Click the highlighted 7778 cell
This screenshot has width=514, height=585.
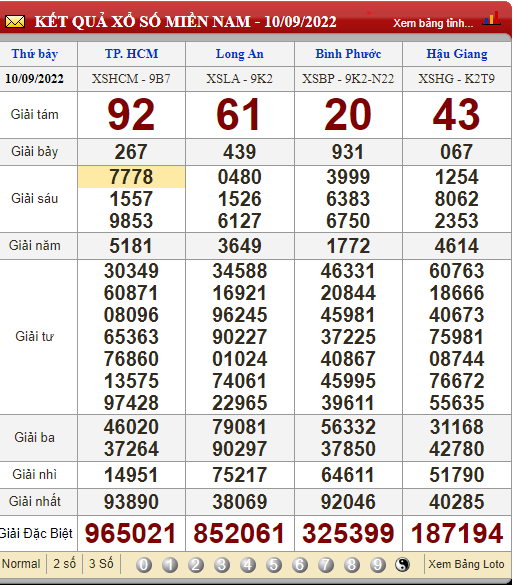131,177
